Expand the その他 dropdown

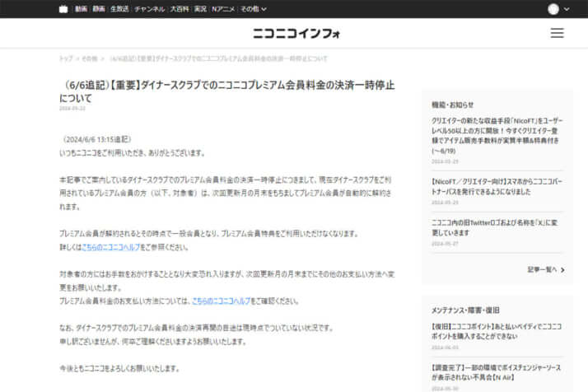point(254,9)
